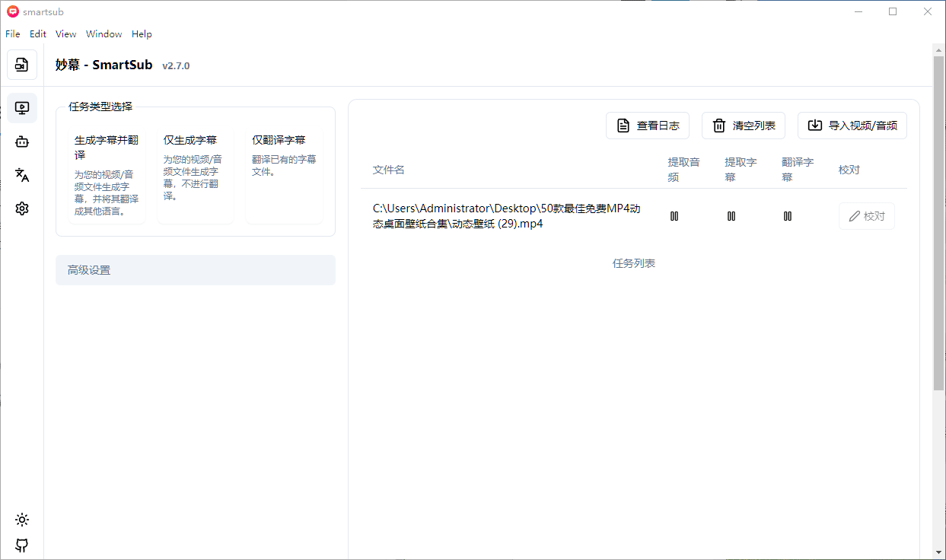Image resolution: width=946 pixels, height=560 pixels.
Task: Click the trash icon beside 清空列表
Action: 718,126
